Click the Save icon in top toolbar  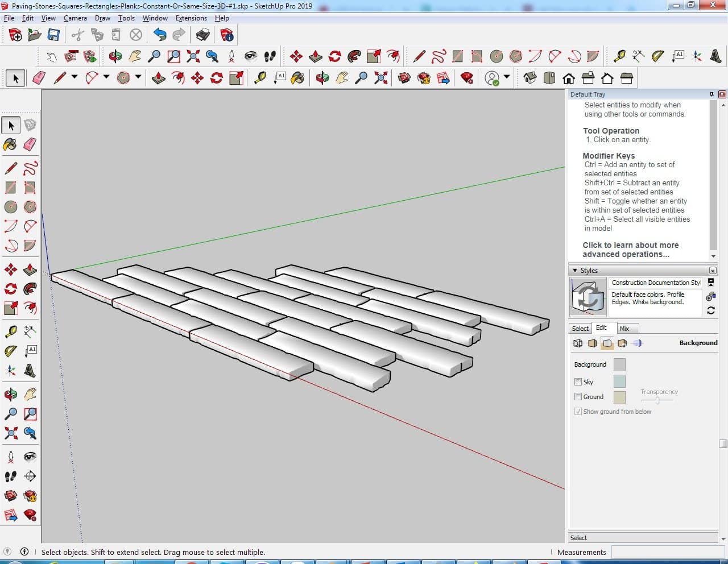53,35
